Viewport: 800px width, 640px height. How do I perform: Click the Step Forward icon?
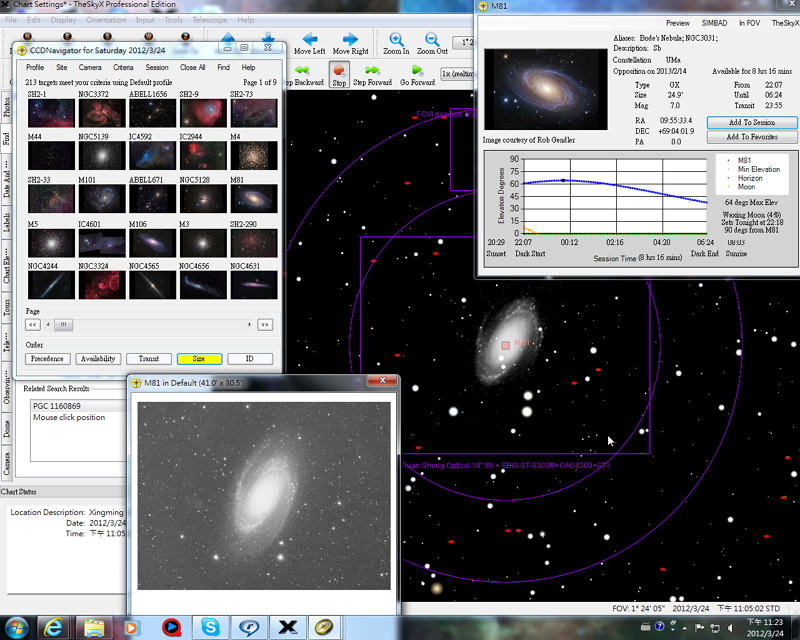click(x=372, y=70)
